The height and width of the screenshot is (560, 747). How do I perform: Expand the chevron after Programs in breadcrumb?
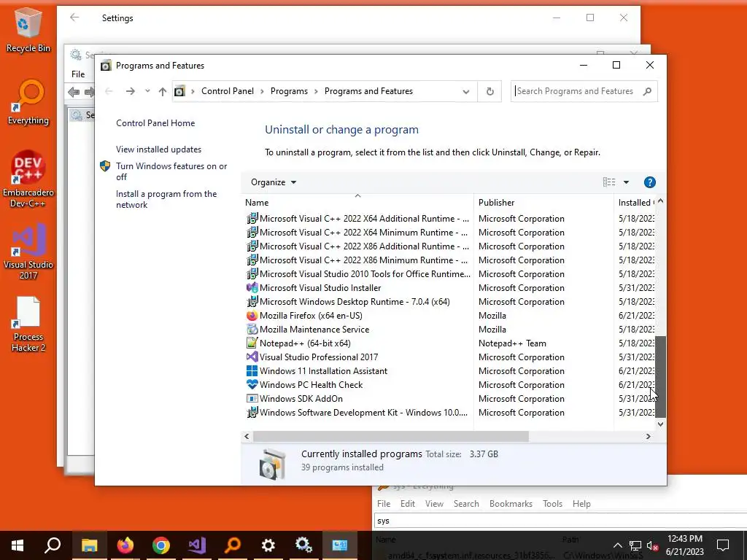click(x=316, y=91)
